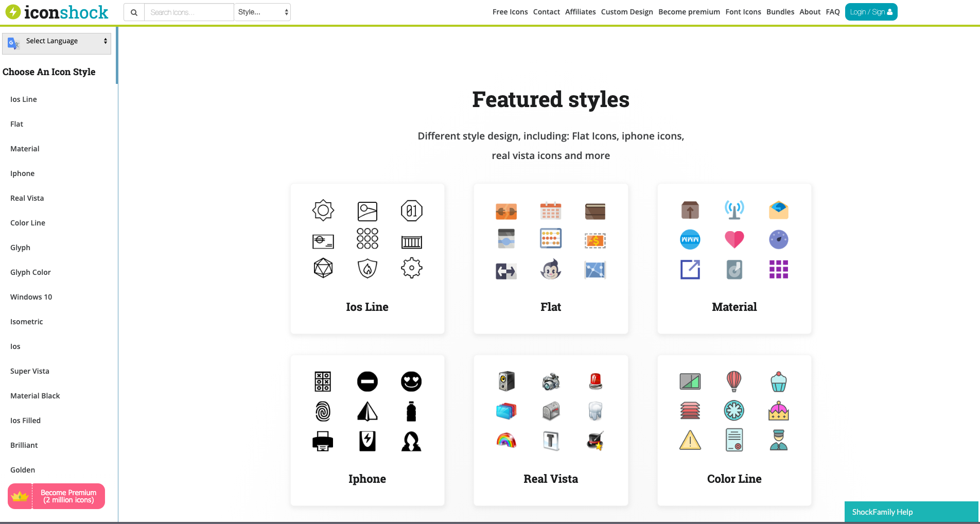Click inside the Search Icons input field
This screenshot has height=524, width=980.
189,12
